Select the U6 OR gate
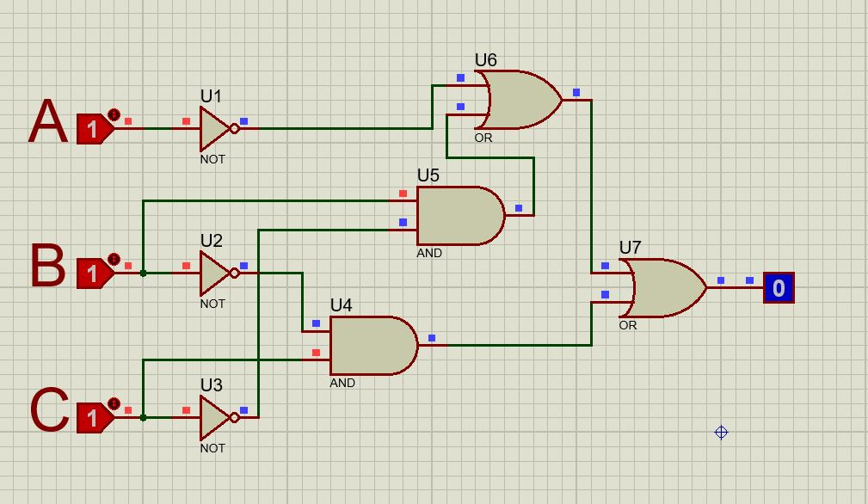This screenshot has width=868, height=504. [x=520, y=100]
